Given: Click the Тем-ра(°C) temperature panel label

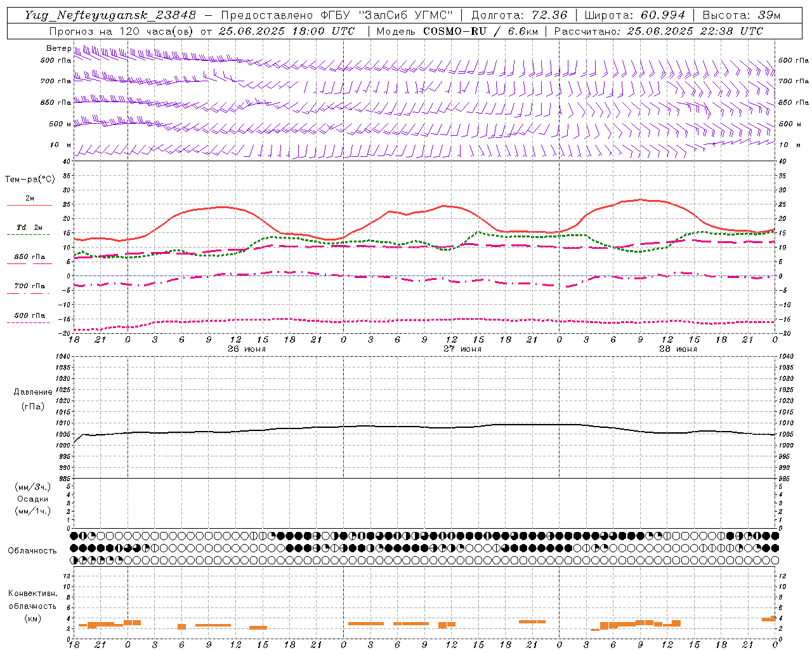Looking at the screenshot, I should 30,180.
